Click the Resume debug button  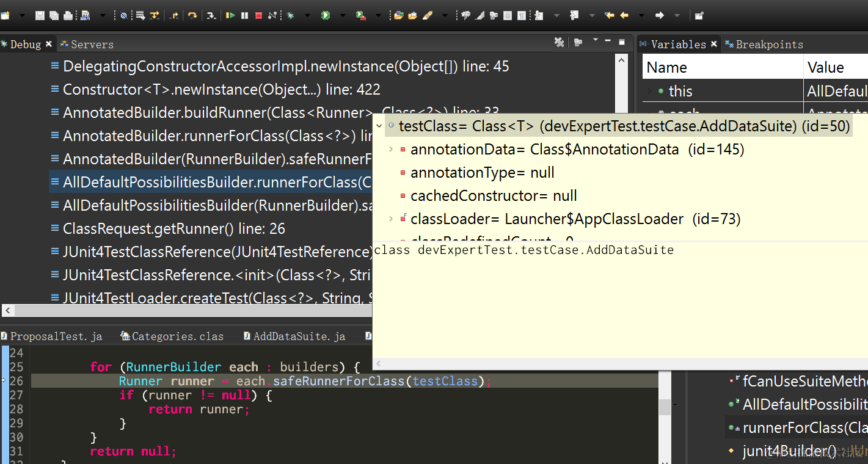(x=230, y=15)
